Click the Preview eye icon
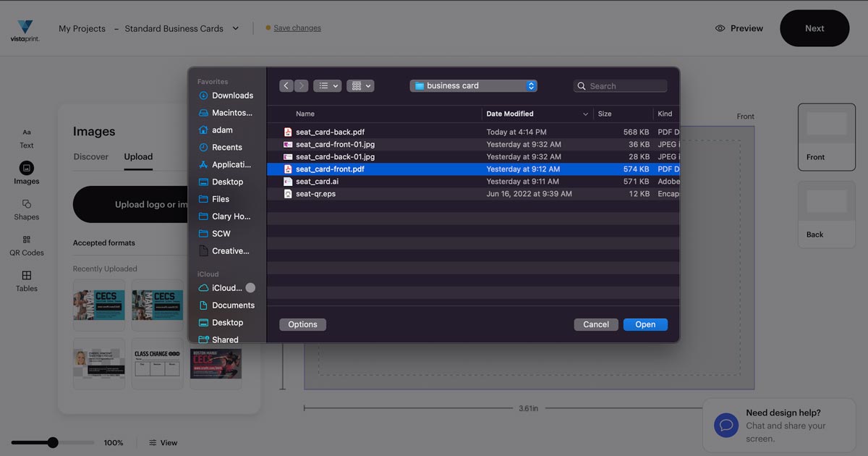 tap(720, 28)
